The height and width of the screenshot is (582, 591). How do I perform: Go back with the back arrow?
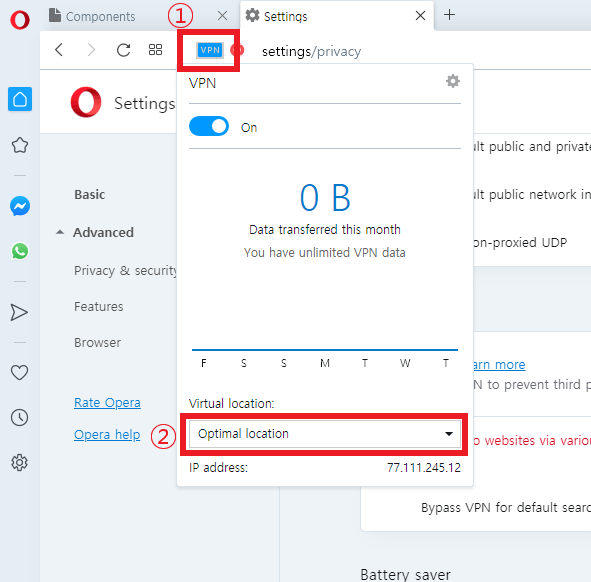pos(59,50)
